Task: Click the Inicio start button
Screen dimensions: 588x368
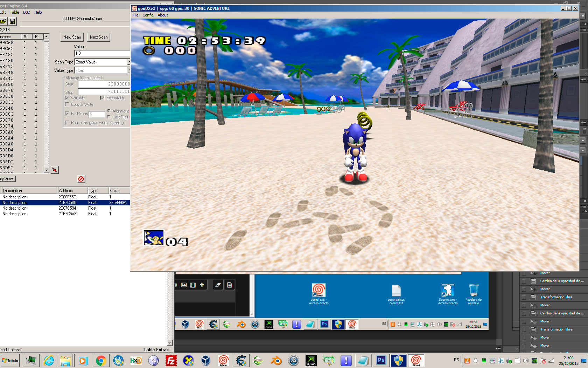Action: click(10, 360)
